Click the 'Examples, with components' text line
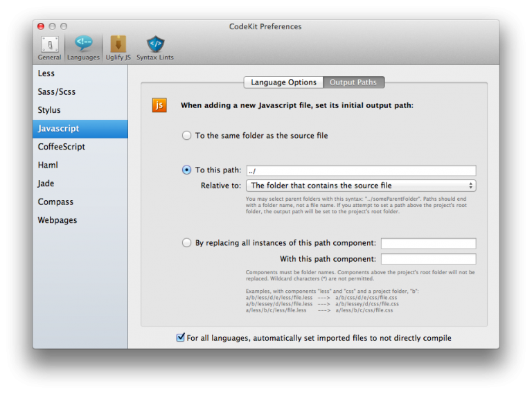Viewport: 532px width, 394px height. point(332,291)
